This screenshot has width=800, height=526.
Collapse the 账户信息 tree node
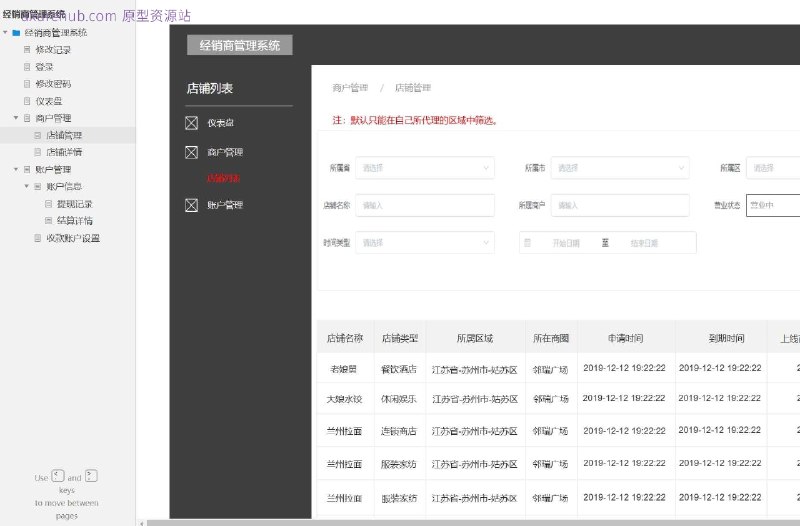click(27, 186)
